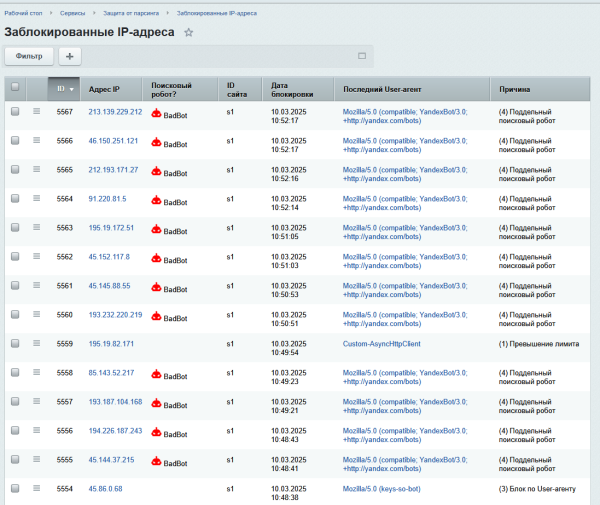Expand actions menu for row 5556
The image size is (600, 505).
point(37,431)
